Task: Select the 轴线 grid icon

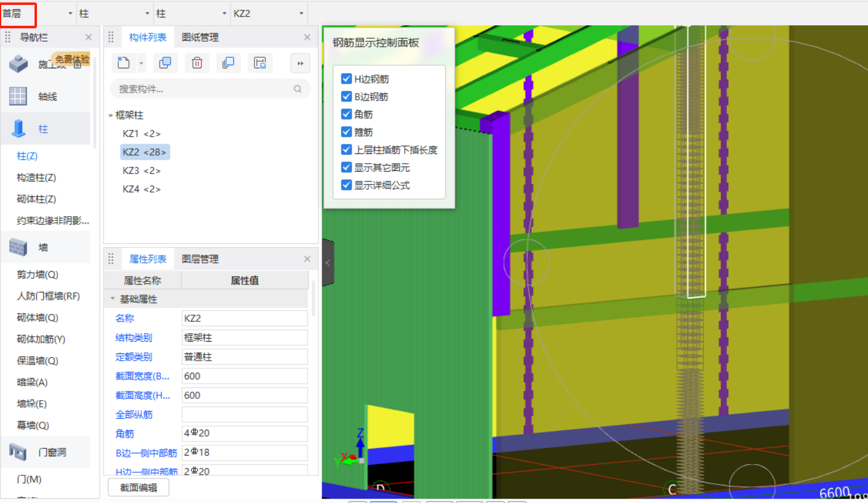Action: point(18,96)
